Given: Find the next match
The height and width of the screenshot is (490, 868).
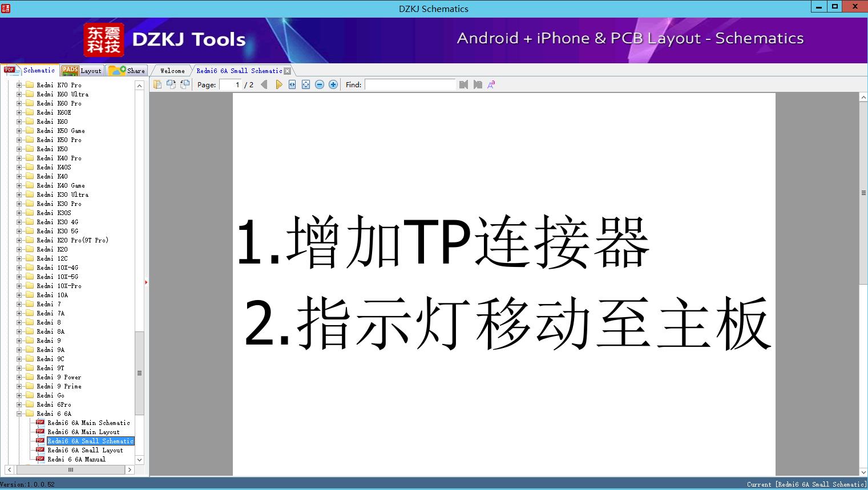Looking at the screenshot, I should pos(478,84).
